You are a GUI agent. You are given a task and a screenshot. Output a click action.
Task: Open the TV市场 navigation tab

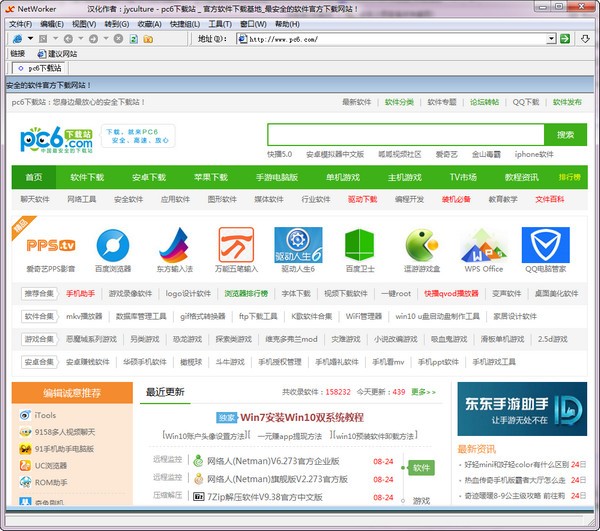pyautogui.click(x=463, y=177)
